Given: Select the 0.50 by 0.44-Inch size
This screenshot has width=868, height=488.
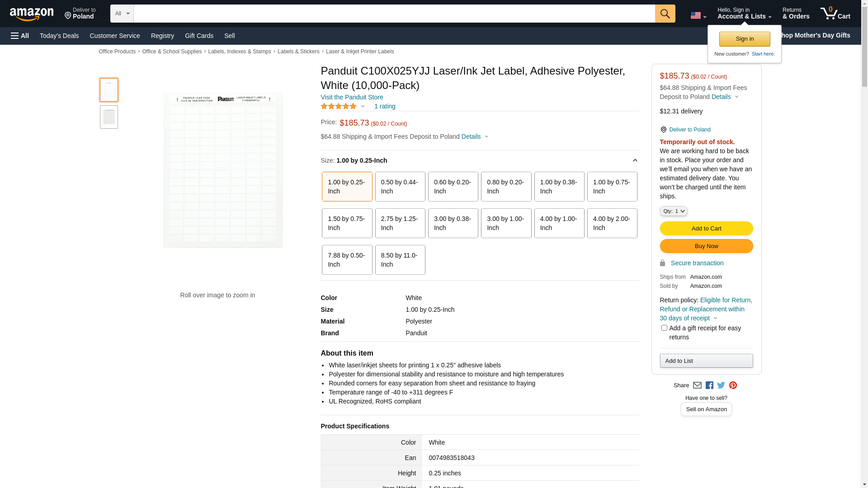Looking at the screenshot, I should (400, 187).
